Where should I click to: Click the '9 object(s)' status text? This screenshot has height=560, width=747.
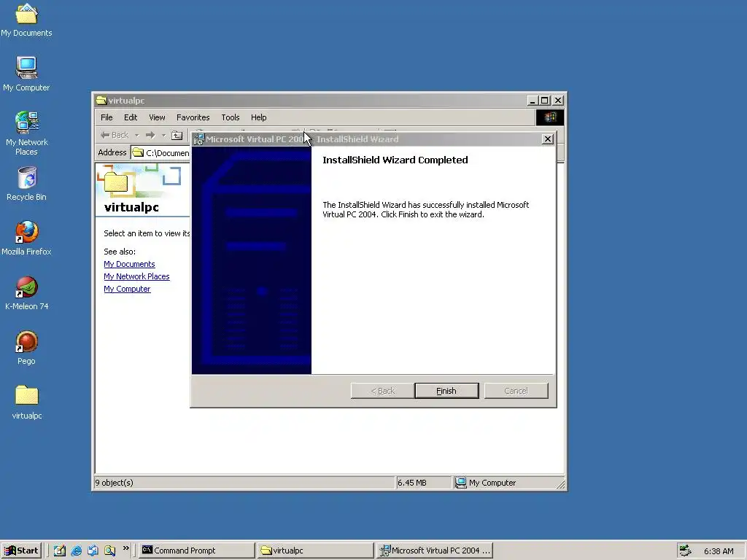pyautogui.click(x=115, y=483)
